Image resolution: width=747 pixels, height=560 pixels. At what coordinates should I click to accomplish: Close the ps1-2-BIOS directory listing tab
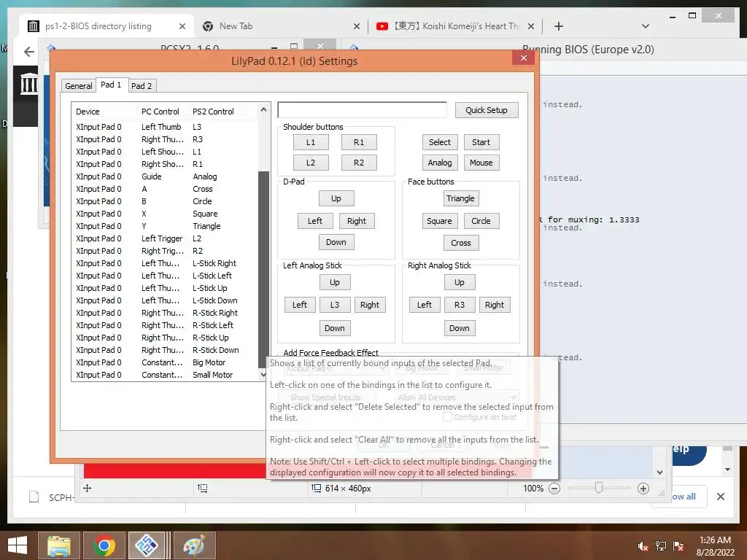click(182, 26)
